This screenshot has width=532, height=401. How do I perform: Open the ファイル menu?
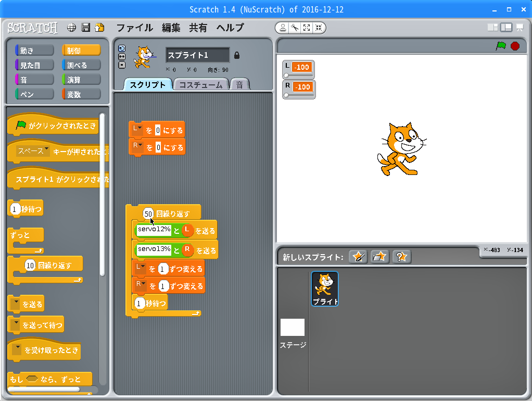pos(135,28)
